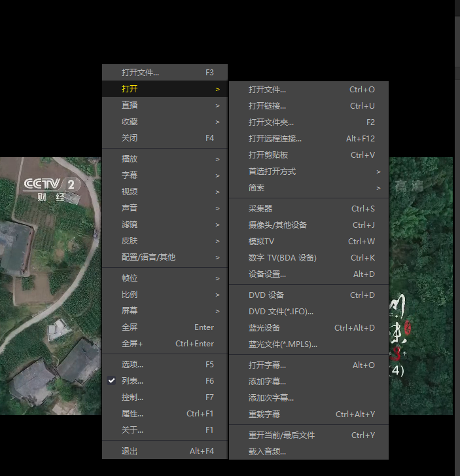Viewport: 460px width, 476px height.
Task: Open 属性... Ctrl+F1 entry
Action: (x=165, y=414)
